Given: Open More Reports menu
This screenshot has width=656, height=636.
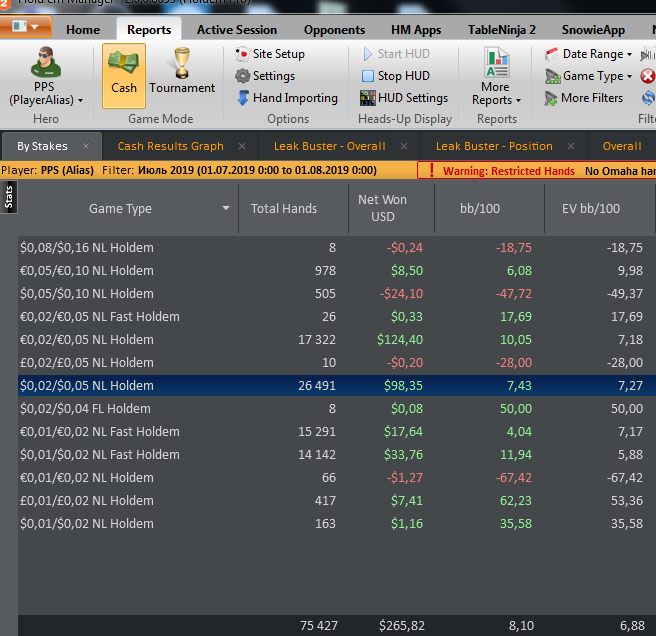Looking at the screenshot, I should [496, 76].
